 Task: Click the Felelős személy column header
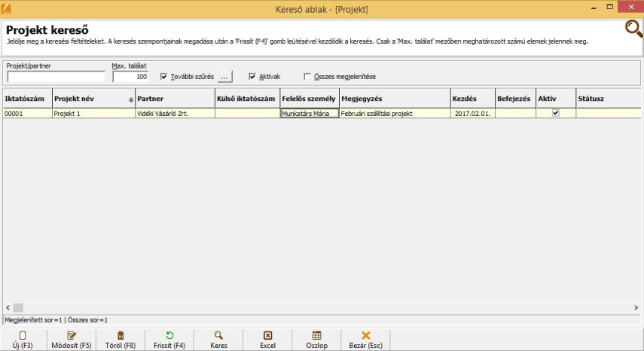[308, 99]
